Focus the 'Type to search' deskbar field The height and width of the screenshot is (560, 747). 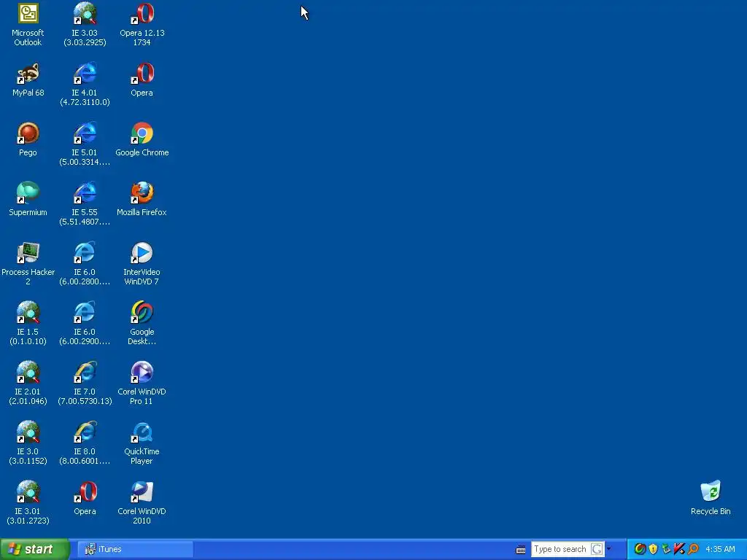(561, 549)
